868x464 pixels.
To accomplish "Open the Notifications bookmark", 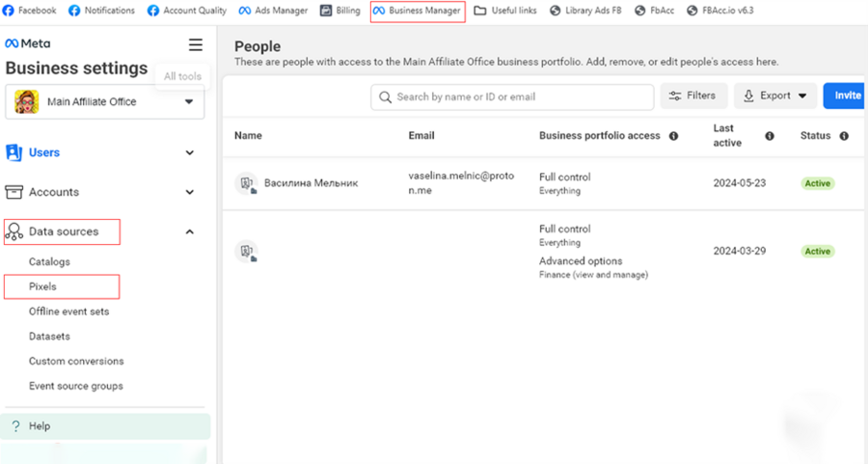I will [101, 11].
